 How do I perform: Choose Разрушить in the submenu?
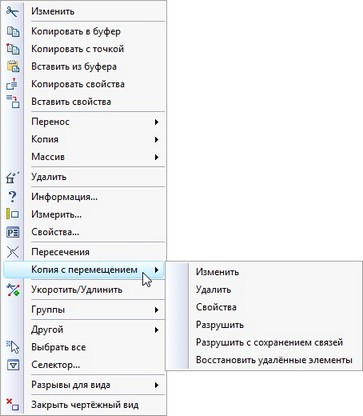(220, 325)
